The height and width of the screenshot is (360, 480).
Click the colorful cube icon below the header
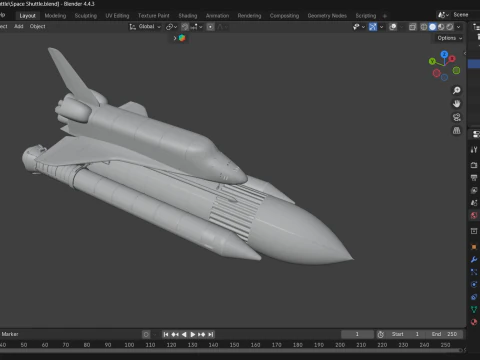[182, 38]
